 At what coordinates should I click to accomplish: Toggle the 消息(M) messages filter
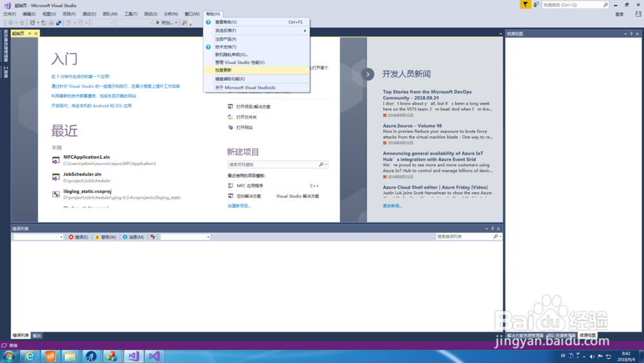pyautogui.click(x=133, y=237)
